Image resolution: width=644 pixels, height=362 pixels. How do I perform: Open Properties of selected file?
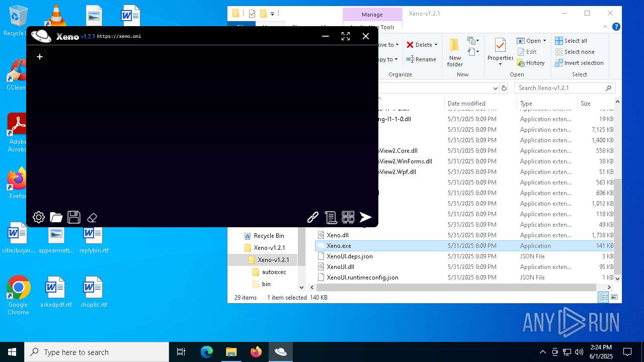500,49
